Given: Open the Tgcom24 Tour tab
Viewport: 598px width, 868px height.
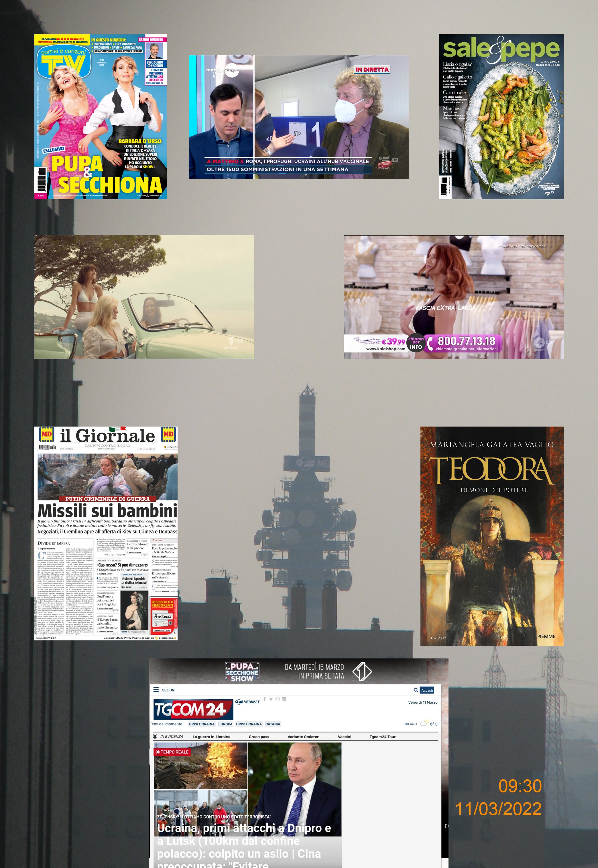Looking at the screenshot, I should pyautogui.click(x=382, y=737).
